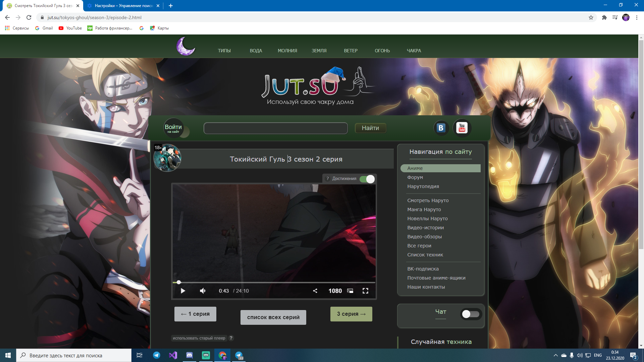Mute the video volume speaker icon
The image size is (644, 362).
click(x=203, y=291)
